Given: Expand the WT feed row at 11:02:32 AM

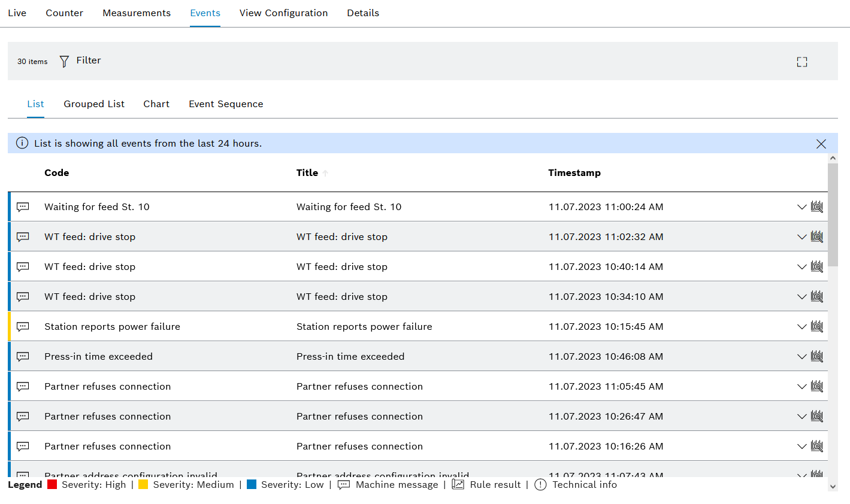Looking at the screenshot, I should (x=801, y=237).
